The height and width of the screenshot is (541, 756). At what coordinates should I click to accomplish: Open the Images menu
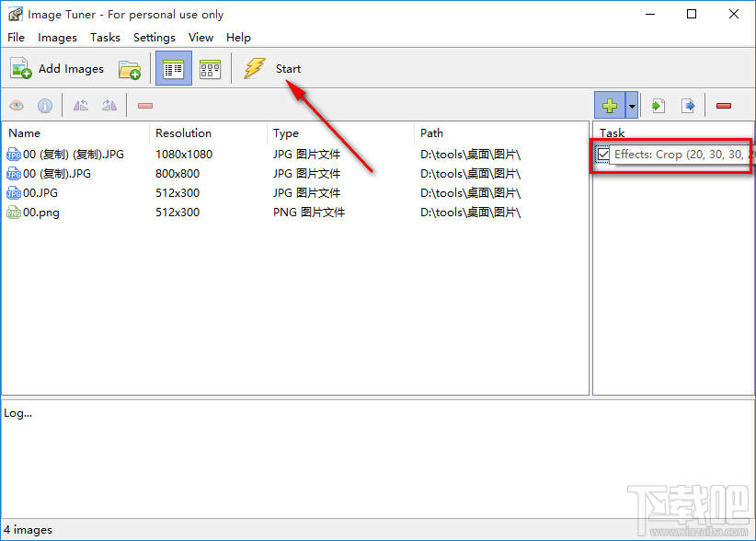pyautogui.click(x=57, y=38)
